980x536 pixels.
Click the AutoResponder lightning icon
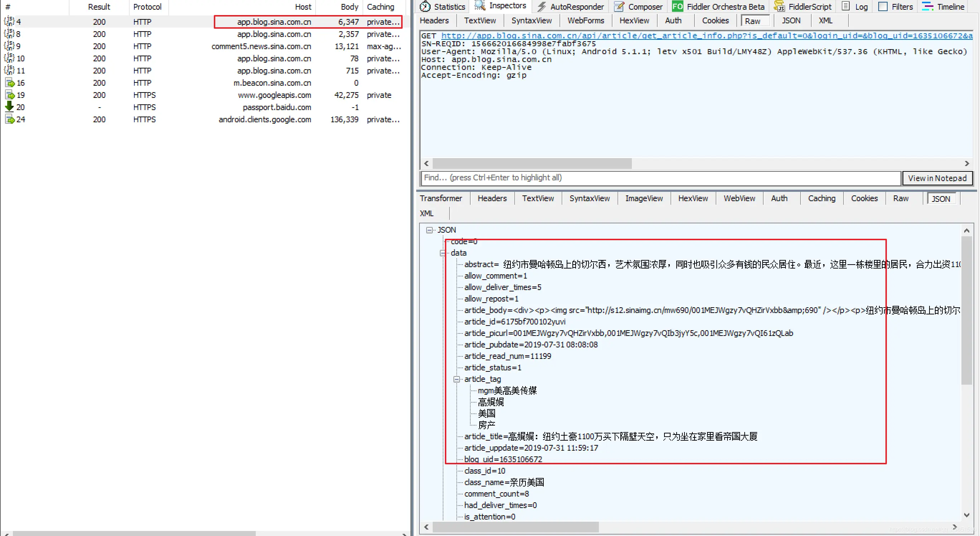(542, 6)
